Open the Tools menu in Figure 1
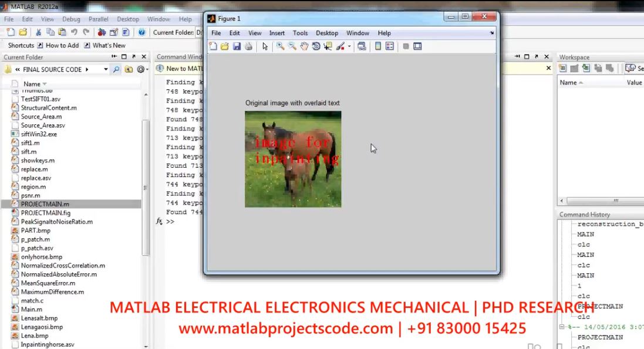Image resolution: width=644 pixels, height=349 pixels. coord(300,33)
